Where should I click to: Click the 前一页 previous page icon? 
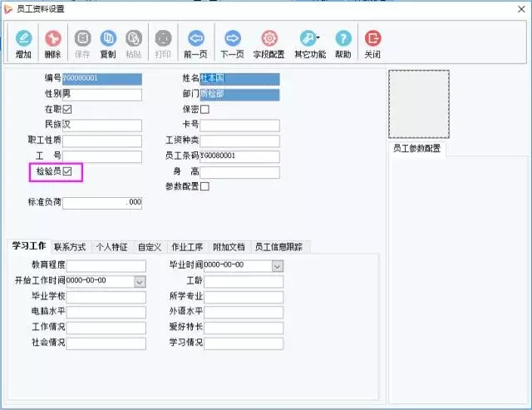point(195,39)
